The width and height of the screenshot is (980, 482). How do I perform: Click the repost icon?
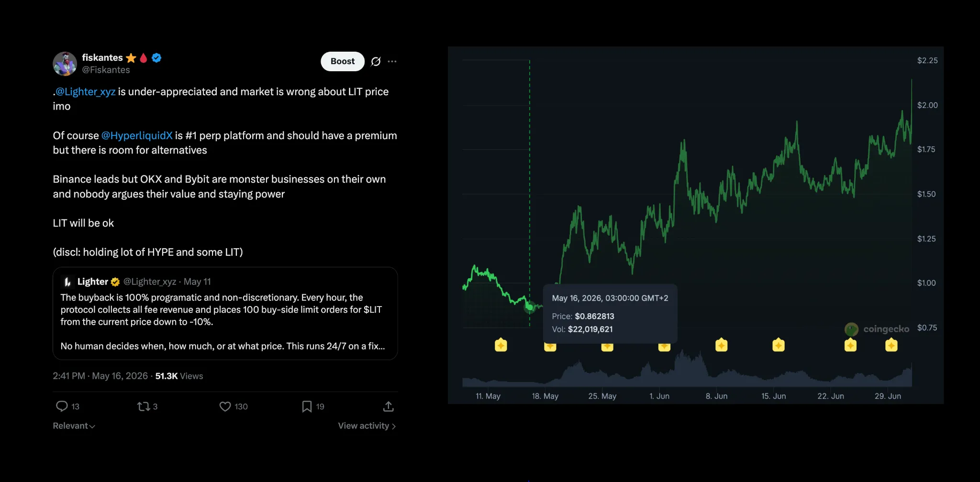tap(143, 406)
